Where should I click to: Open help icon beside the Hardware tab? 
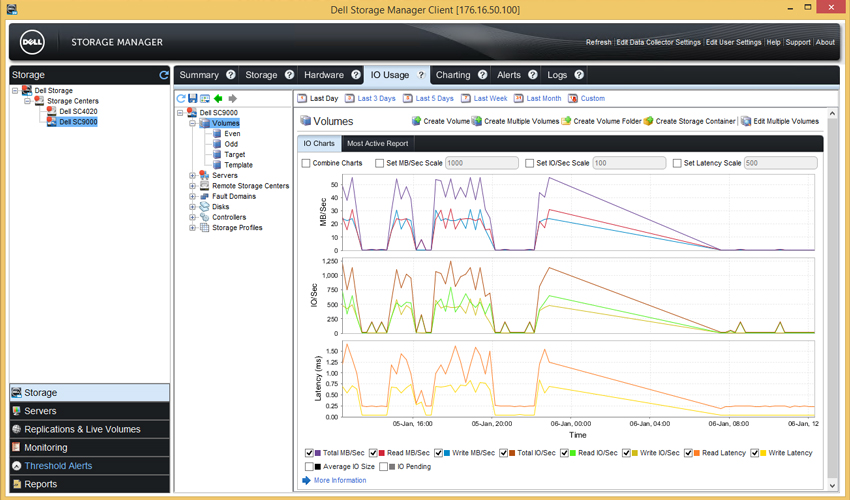(356, 75)
